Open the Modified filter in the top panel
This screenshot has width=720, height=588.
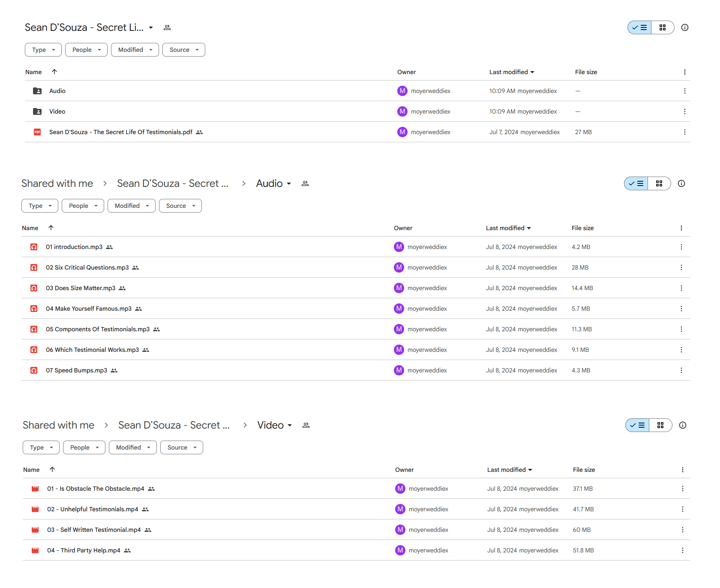(x=135, y=50)
